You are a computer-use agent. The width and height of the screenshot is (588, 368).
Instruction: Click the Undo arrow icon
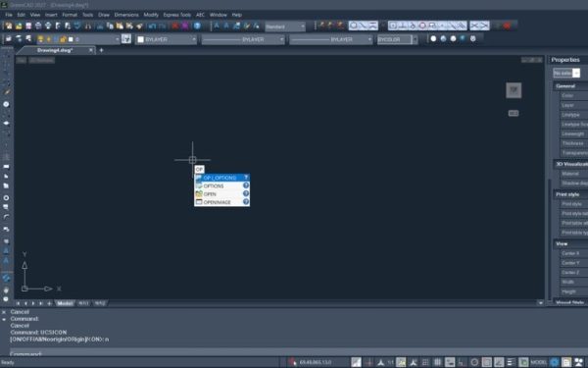[152, 26]
